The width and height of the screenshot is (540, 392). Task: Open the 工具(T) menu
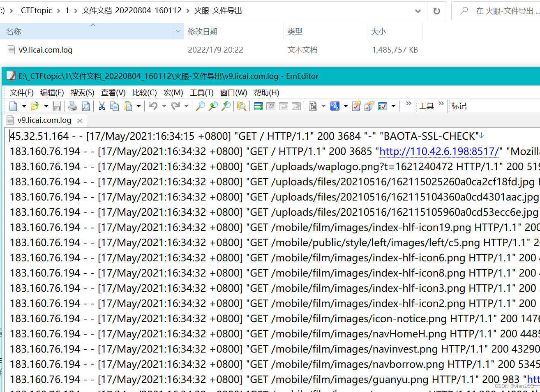[x=201, y=93]
